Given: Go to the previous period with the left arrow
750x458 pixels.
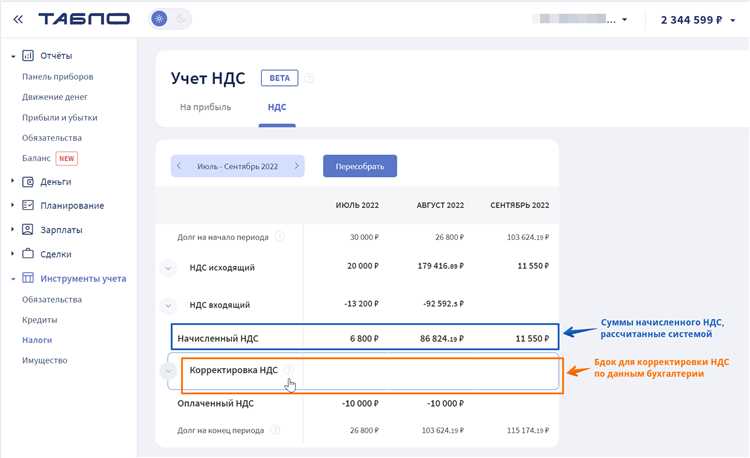Looking at the screenshot, I should (179, 166).
